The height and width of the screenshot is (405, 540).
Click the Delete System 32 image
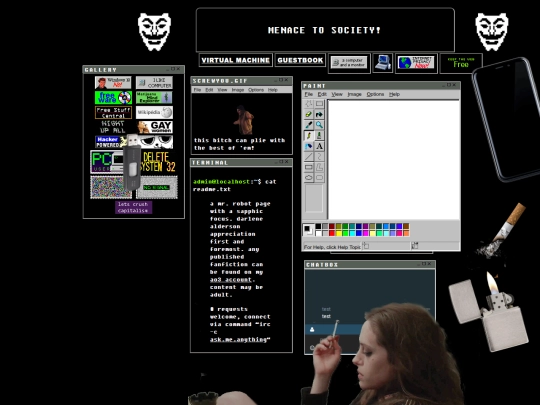pyautogui.click(x=158, y=162)
